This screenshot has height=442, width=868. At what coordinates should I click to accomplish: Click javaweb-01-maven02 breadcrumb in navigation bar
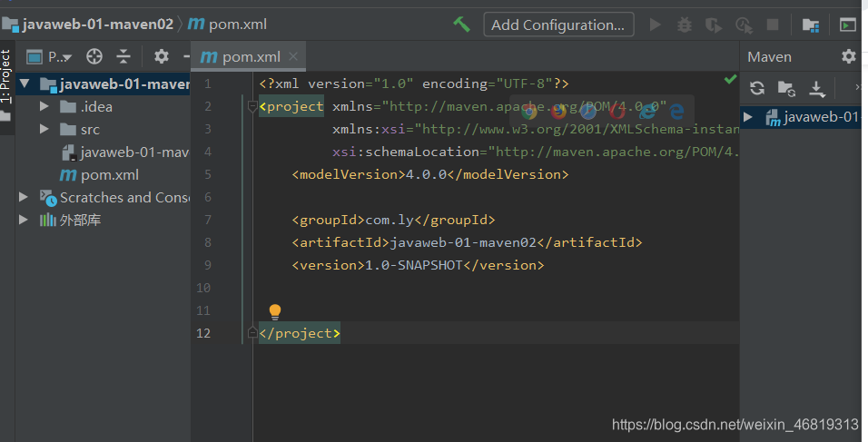(x=89, y=25)
